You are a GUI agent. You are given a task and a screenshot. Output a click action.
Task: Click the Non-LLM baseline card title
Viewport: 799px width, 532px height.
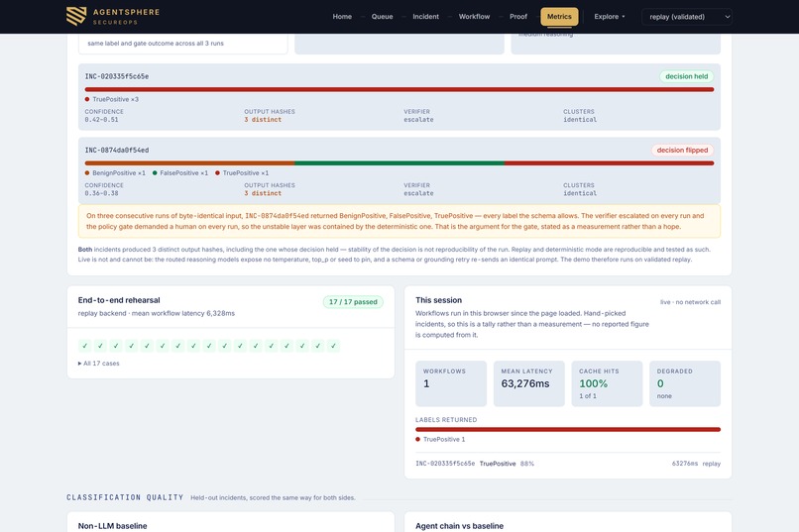112,526
